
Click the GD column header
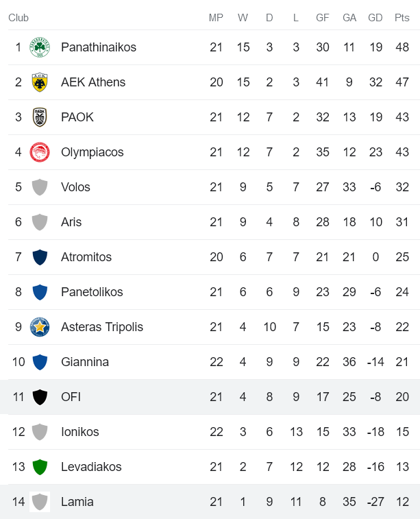tap(375, 18)
